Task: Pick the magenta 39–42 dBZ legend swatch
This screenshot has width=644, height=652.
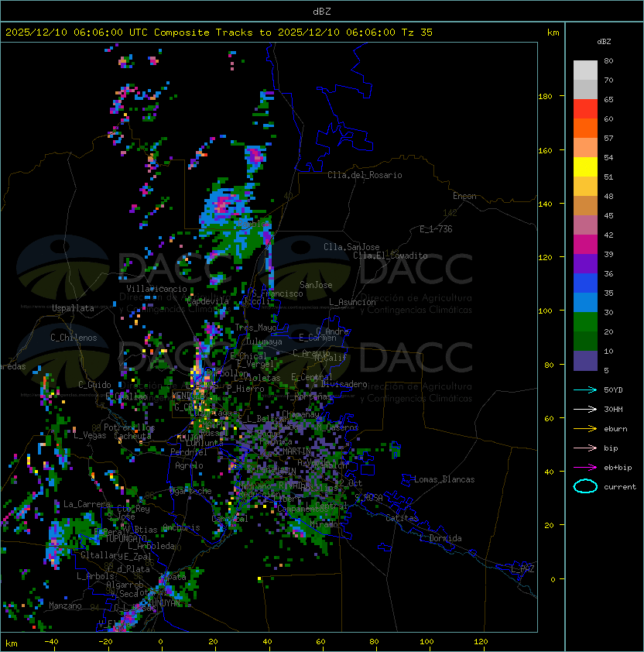Action: click(x=585, y=245)
